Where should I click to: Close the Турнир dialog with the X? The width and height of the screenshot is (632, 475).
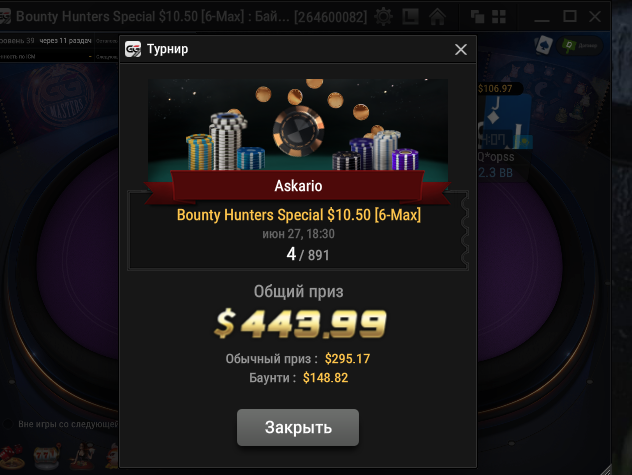[x=461, y=49]
